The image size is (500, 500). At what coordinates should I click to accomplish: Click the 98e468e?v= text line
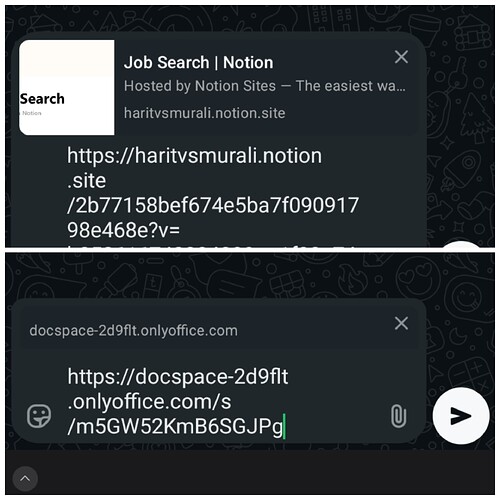[x=123, y=230]
